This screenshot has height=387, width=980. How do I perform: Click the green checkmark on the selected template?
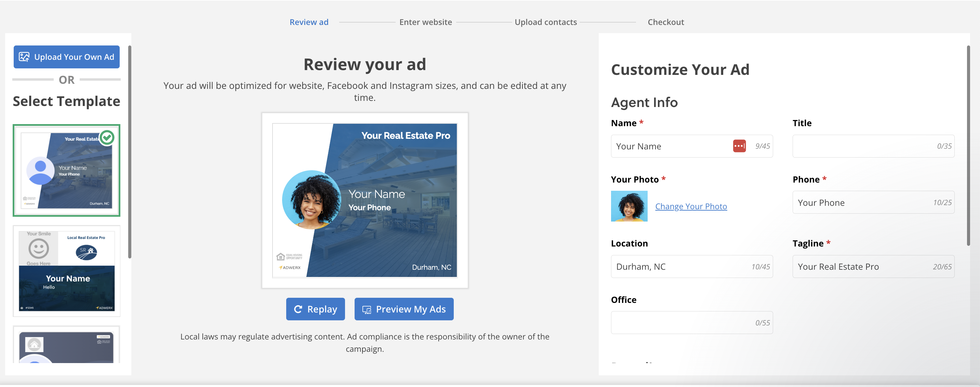pos(107,137)
